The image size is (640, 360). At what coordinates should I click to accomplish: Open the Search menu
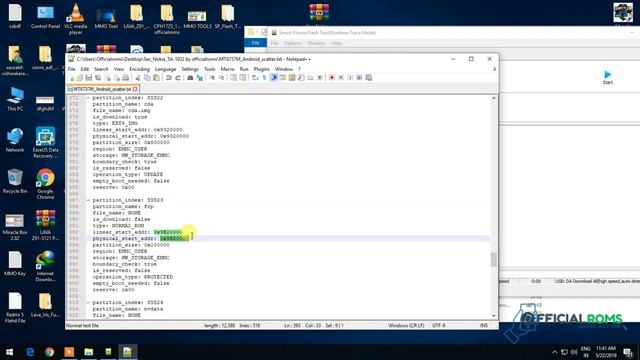(101, 69)
